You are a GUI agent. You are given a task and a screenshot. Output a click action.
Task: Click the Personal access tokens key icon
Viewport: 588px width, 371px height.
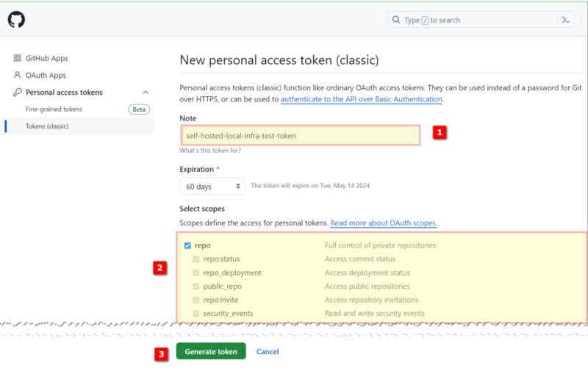[x=17, y=92]
